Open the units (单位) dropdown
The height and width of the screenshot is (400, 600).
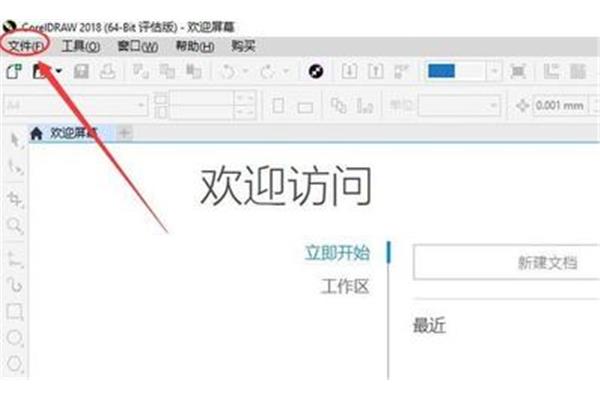[459, 105]
